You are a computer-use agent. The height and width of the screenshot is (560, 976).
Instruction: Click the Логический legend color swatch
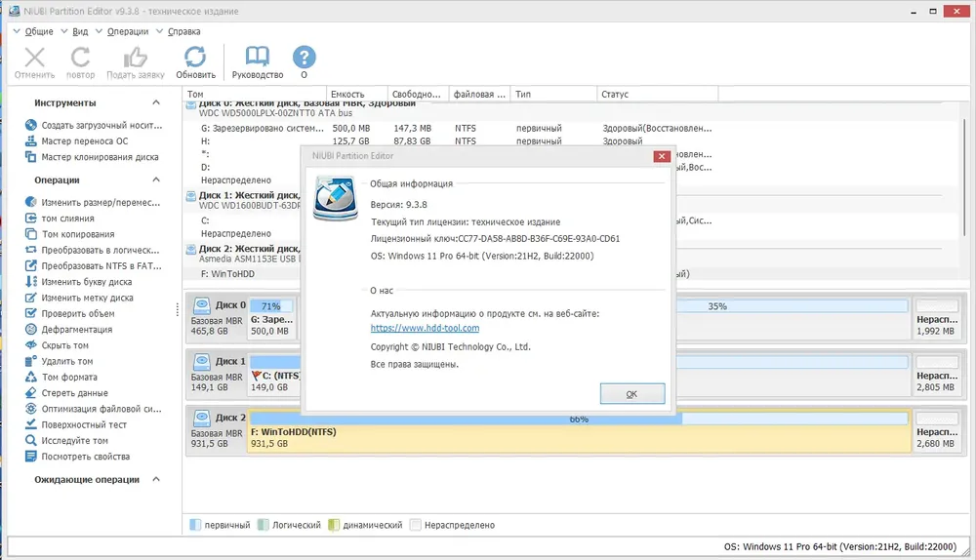264,525
